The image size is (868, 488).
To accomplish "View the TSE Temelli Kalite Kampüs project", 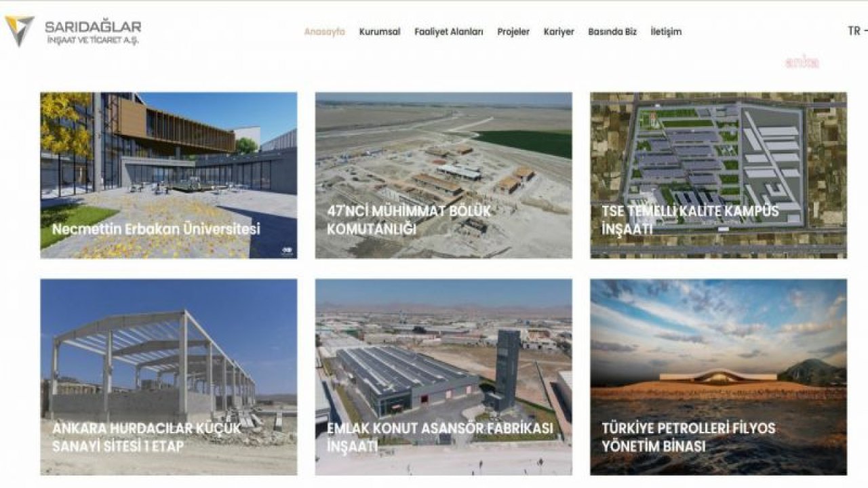I will [x=719, y=176].
